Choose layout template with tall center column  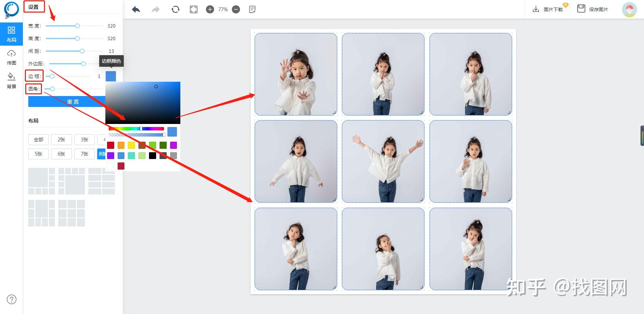42,213
